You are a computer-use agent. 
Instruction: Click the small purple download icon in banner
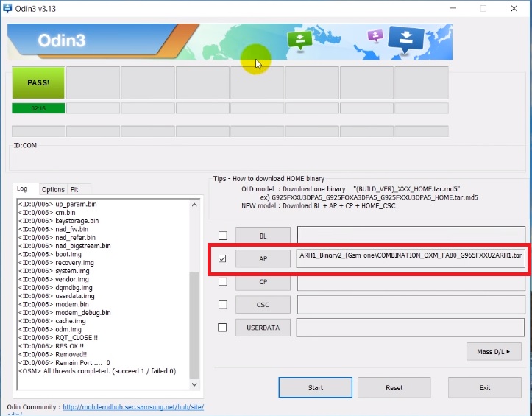(x=375, y=35)
